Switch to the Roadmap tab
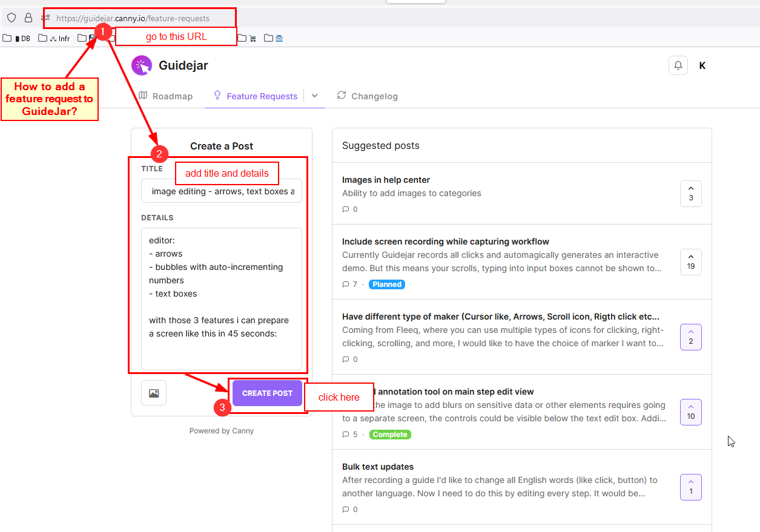The image size is (760, 532). coord(165,96)
